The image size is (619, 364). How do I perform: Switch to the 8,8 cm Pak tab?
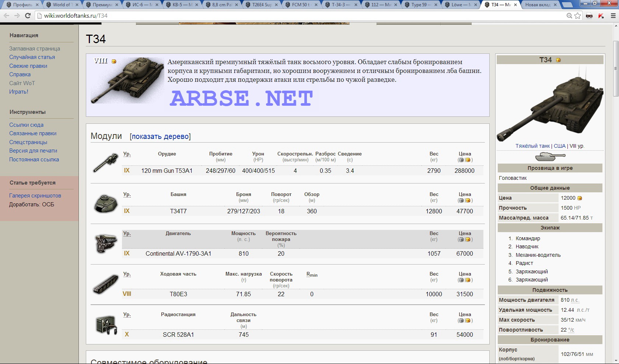pyautogui.click(x=222, y=5)
